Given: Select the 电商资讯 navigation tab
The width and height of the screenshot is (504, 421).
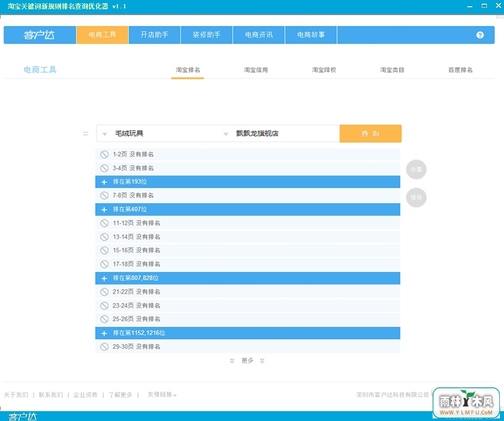Looking at the screenshot, I should (259, 35).
